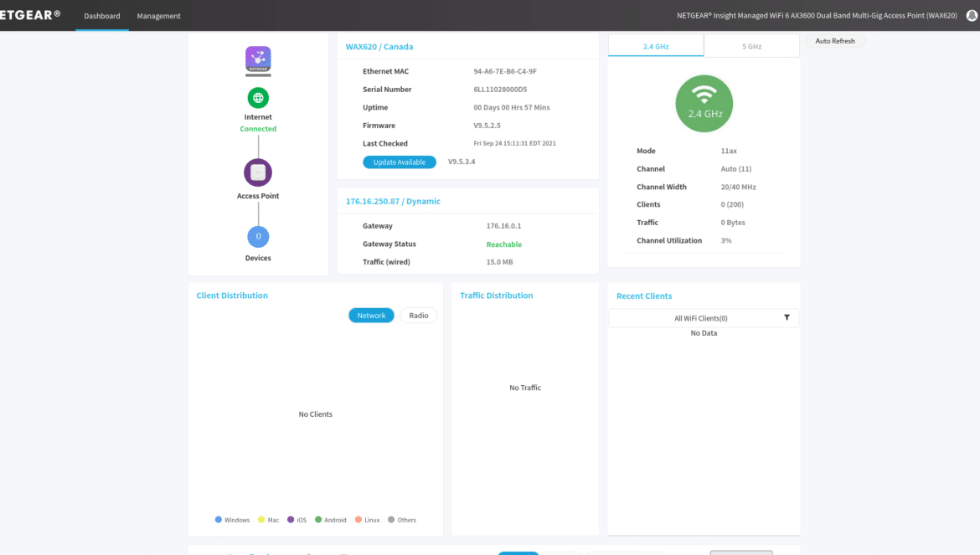Click the Ethernet MAC value 94-A6-7E-B6-C4-9F
980x555 pixels.
[x=505, y=71]
